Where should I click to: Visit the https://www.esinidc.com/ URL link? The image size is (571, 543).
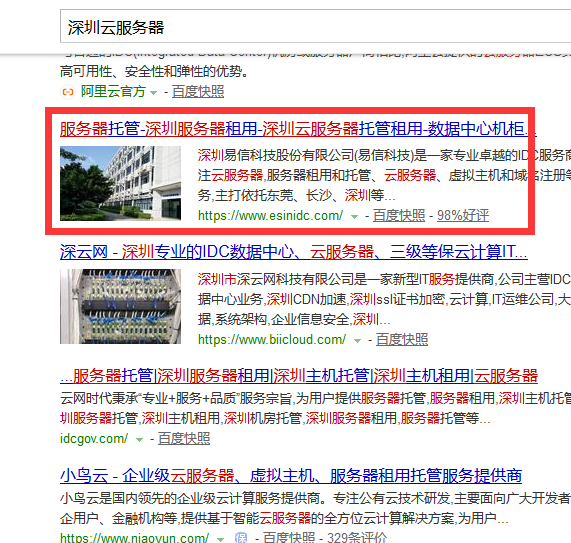(x=270, y=216)
